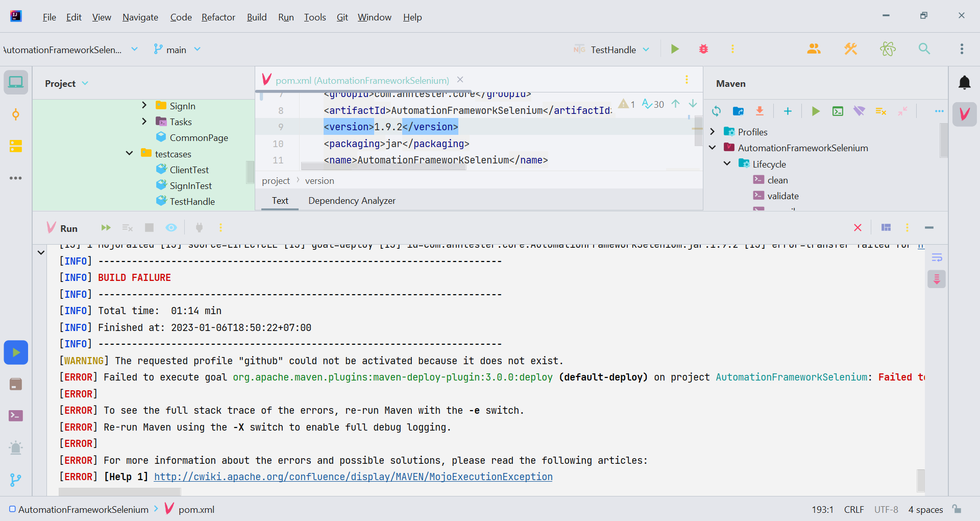Open Build tool hammer icon in toolbar
Image resolution: width=980 pixels, height=521 pixels.
[850, 49]
